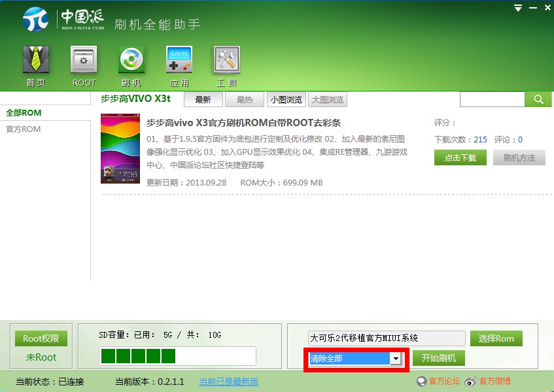Click the 刷机方法 button
The image size is (554, 392).
(x=519, y=157)
